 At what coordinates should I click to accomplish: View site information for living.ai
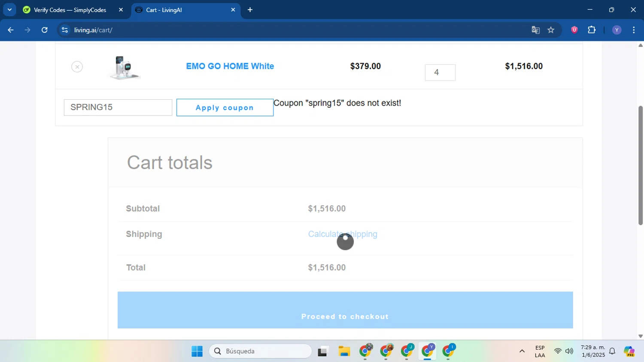click(x=65, y=30)
